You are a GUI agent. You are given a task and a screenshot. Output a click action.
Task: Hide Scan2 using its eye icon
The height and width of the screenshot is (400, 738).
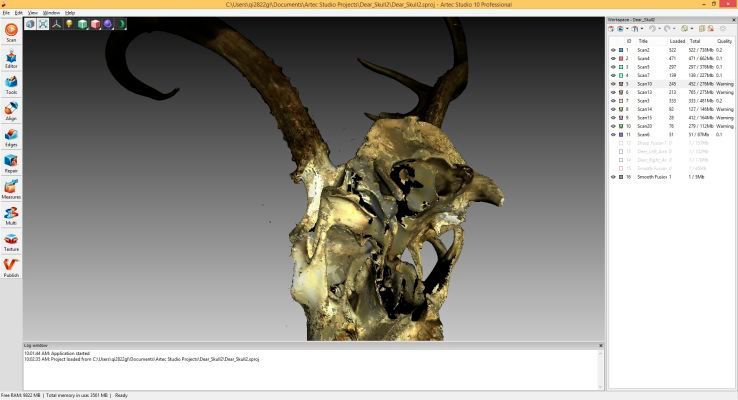613,49
